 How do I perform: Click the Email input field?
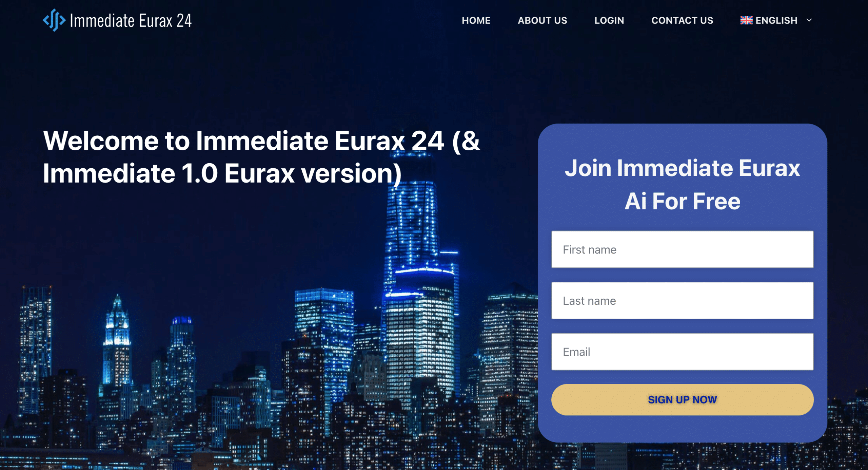(683, 351)
